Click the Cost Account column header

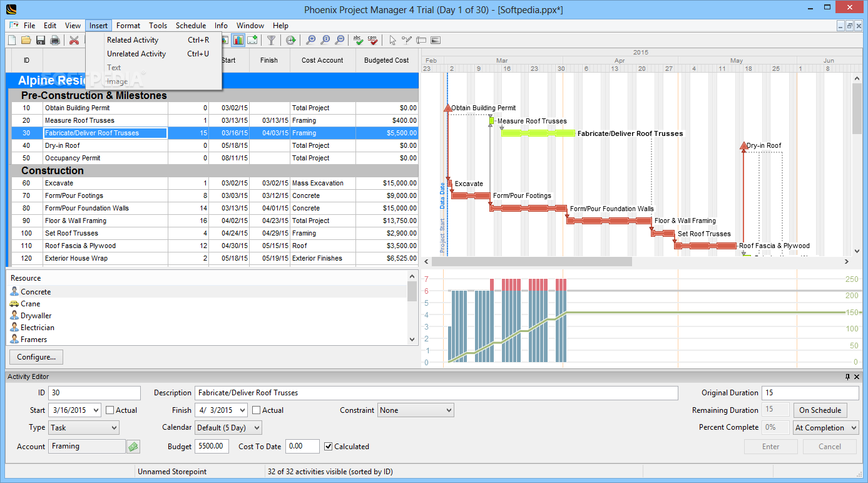322,61
